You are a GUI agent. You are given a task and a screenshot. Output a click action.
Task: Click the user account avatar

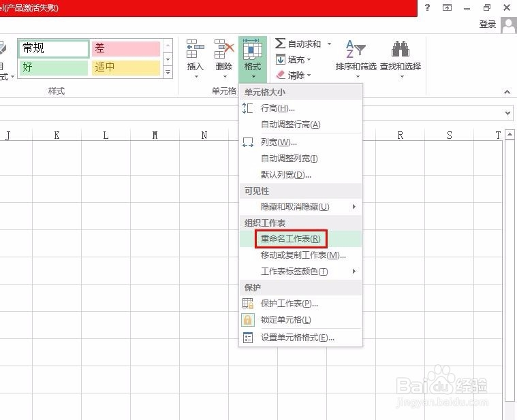pos(509,25)
